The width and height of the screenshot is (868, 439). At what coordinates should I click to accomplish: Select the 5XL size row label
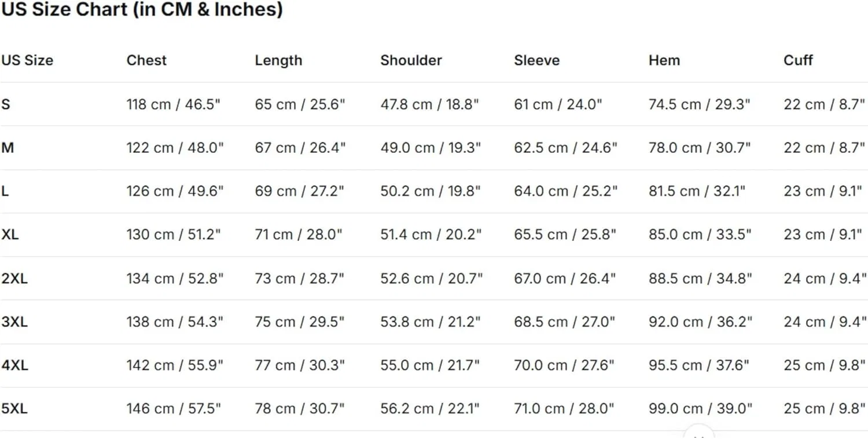14,409
